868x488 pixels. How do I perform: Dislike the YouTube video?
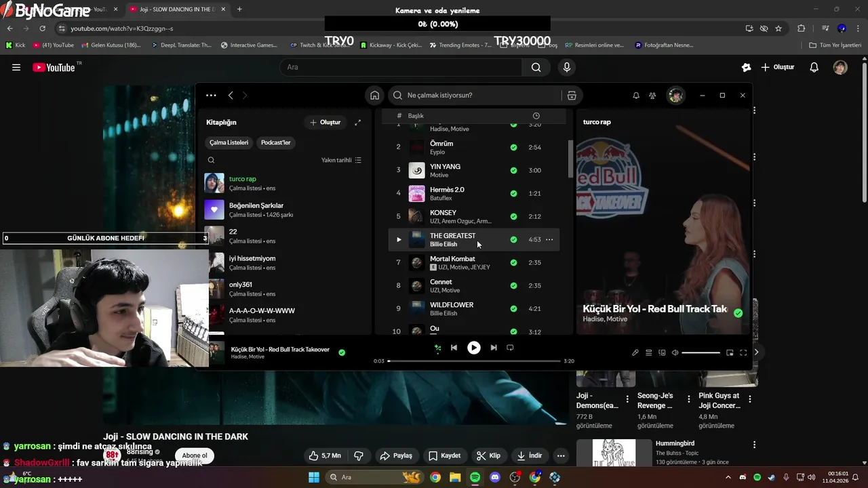point(359,455)
